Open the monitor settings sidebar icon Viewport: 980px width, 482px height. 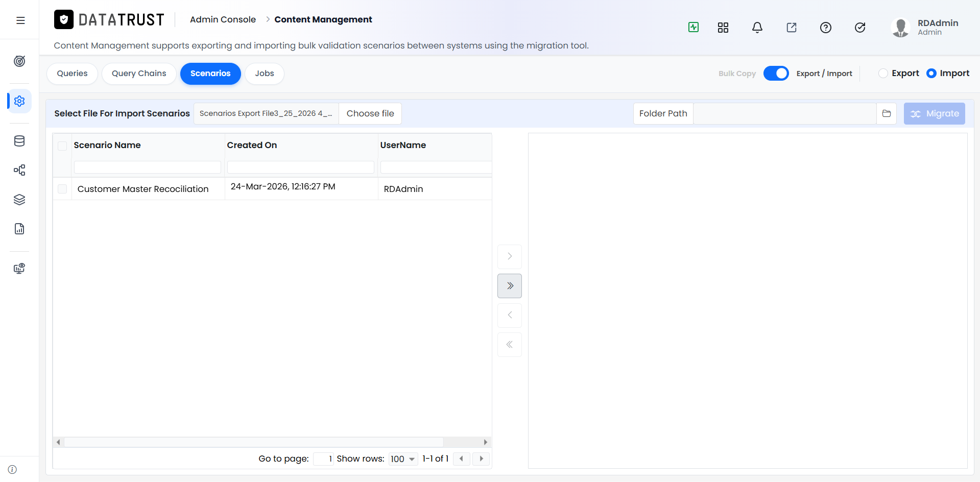tap(19, 269)
